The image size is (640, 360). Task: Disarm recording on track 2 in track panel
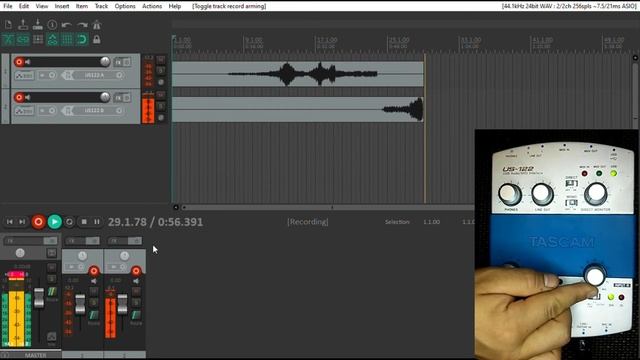click(x=19, y=97)
